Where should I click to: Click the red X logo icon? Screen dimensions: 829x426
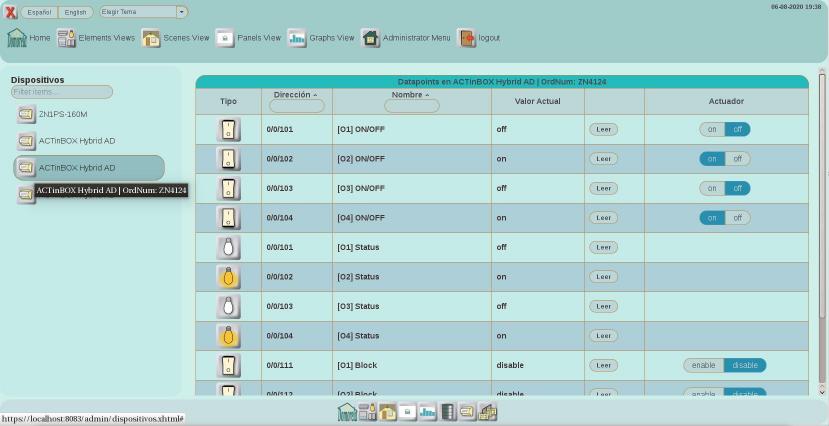11,12
